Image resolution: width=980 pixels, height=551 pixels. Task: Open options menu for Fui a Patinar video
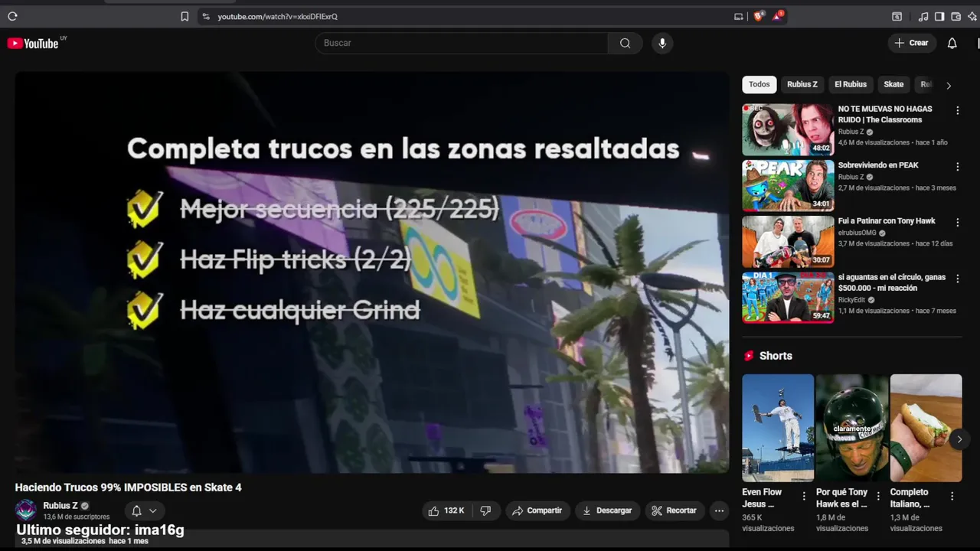pyautogui.click(x=957, y=222)
